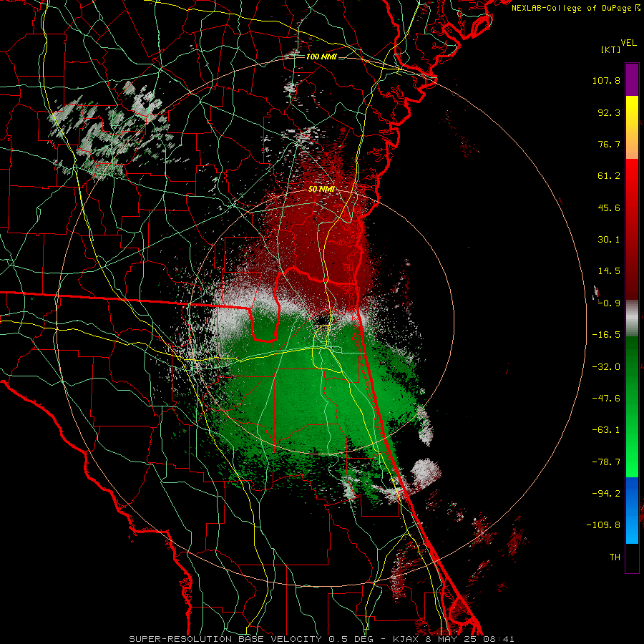Select the -109.8 velocity scale value
Screen dimensions: 644x644
[603, 525]
